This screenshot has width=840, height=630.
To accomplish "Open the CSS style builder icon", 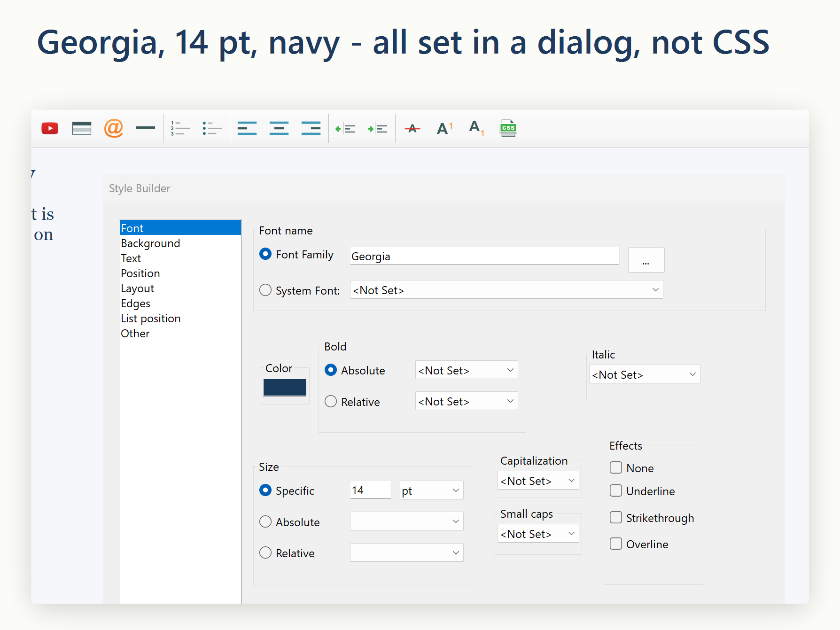I will (x=508, y=128).
